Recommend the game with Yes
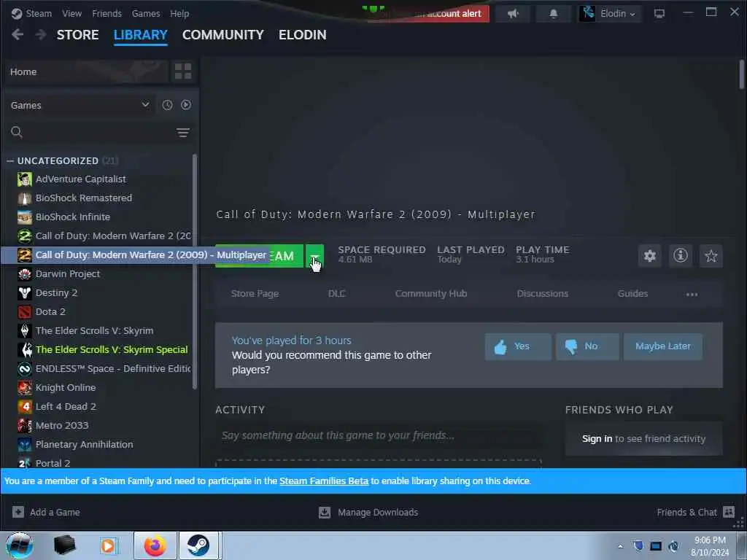This screenshot has width=747, height=560. pyautogui.click(x=519, y=346)
